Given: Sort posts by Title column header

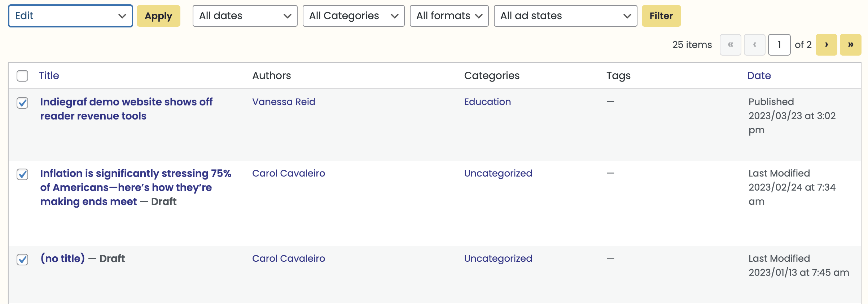Looking at the screenshot, I should point(49,75).
